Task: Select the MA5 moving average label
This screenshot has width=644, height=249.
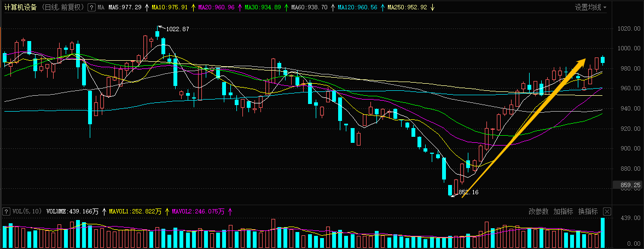Action: (125, 8)
